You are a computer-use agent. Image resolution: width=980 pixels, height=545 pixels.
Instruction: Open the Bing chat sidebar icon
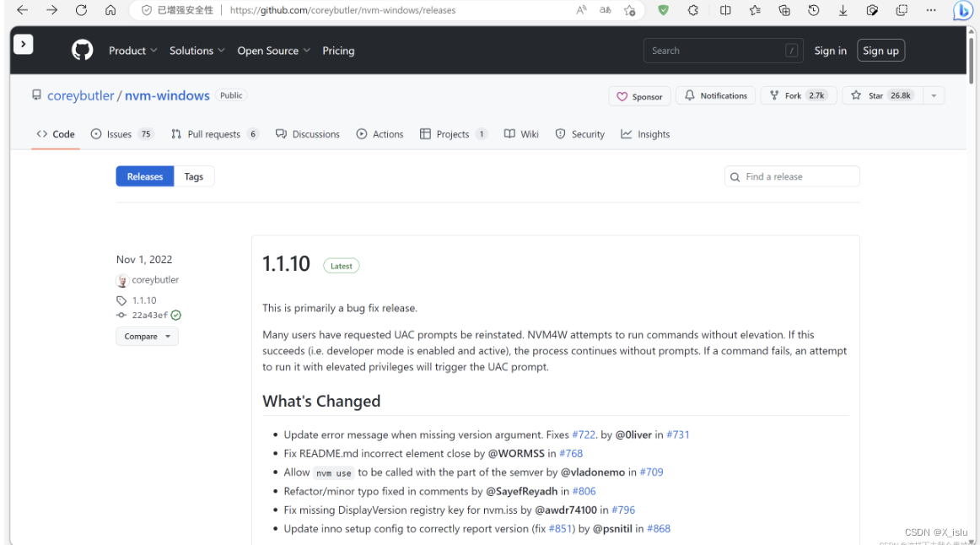(962, 11)
